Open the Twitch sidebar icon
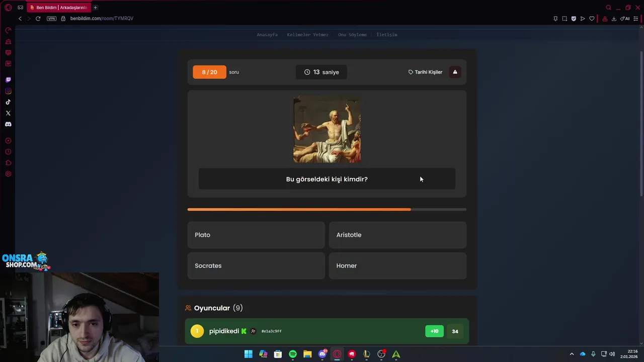The image size is (644, 362). (x=8, y=80)
